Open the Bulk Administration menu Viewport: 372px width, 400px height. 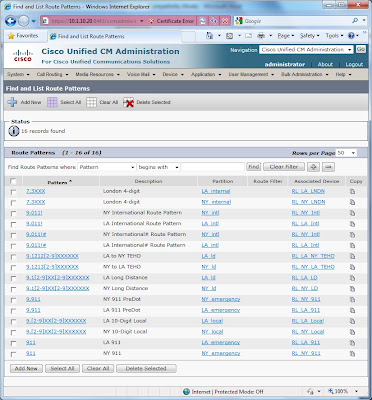[305, 74]
